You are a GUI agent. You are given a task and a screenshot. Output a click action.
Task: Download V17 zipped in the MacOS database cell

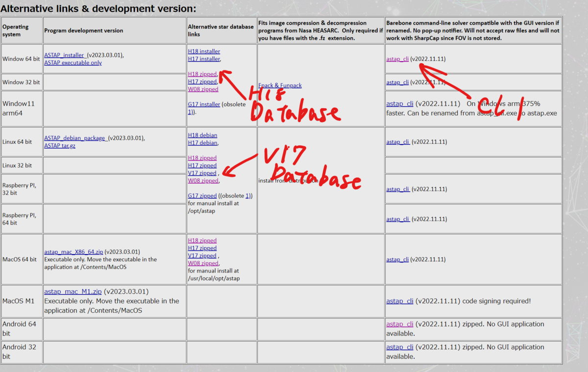[202, 256]
